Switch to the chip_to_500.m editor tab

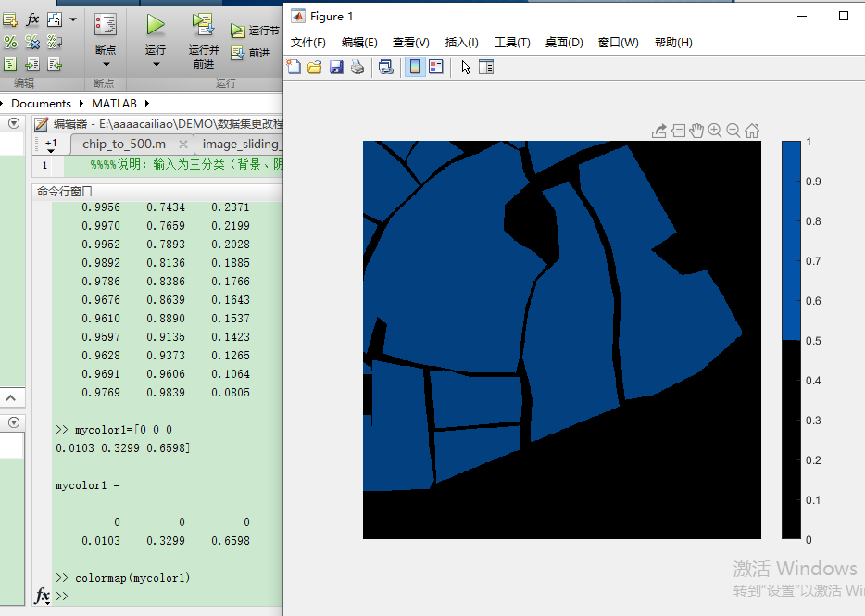123,145
